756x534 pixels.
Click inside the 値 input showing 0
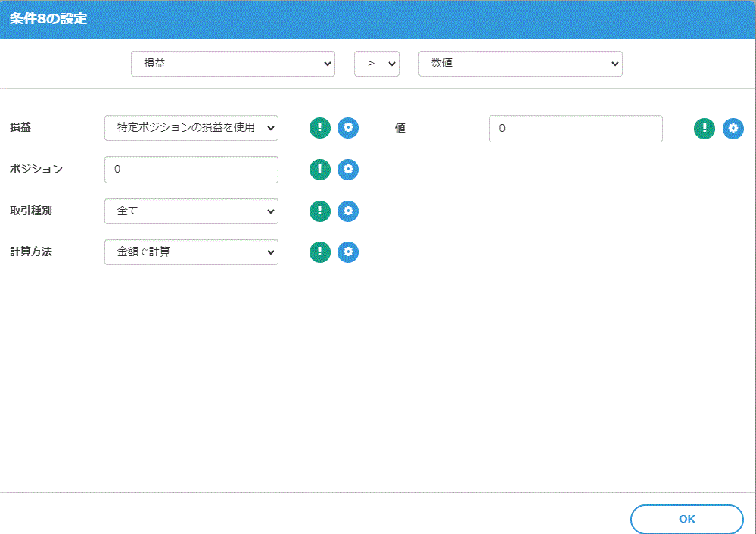point(575,129)
